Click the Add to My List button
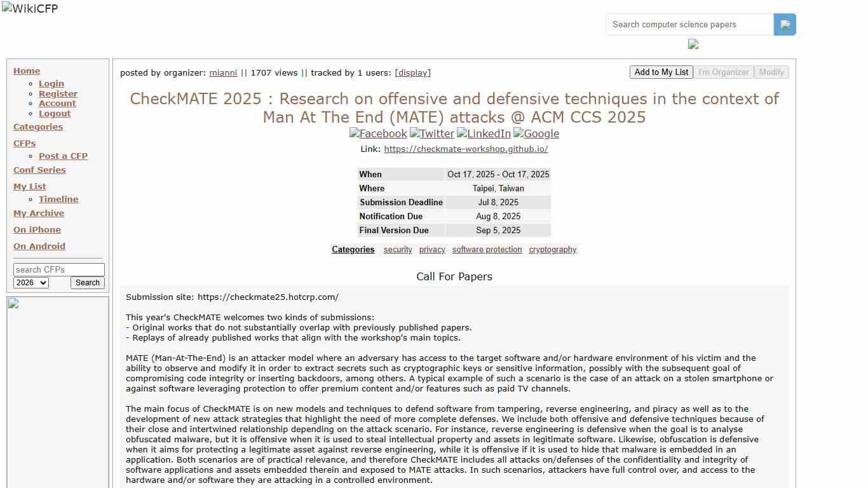The image size is (868, 488). tap(661, 72)
